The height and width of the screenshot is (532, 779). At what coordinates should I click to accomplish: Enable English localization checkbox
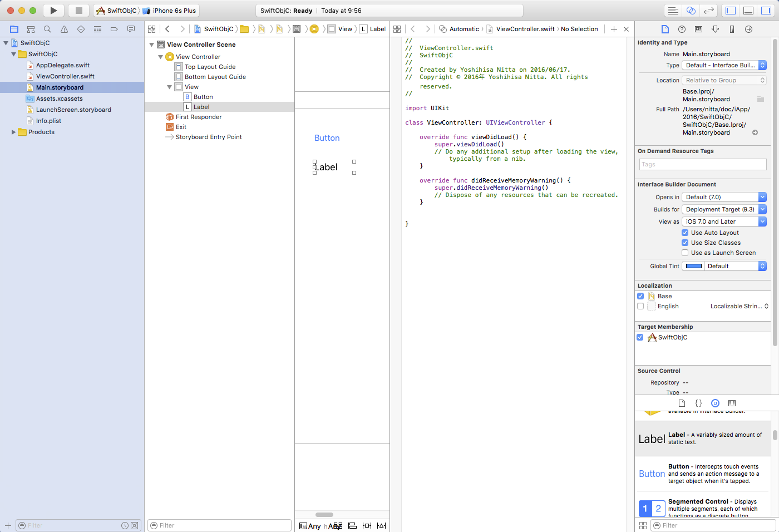[640, 306]
